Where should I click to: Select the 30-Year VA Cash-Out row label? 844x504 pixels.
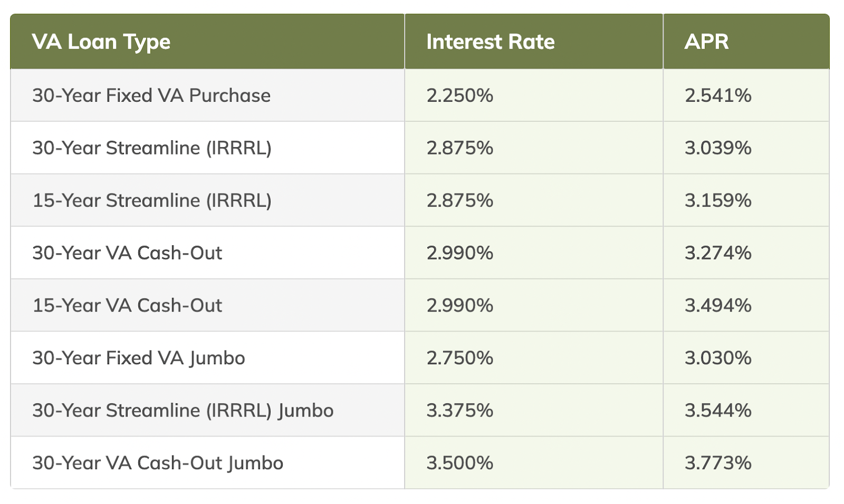click(127, 253)
